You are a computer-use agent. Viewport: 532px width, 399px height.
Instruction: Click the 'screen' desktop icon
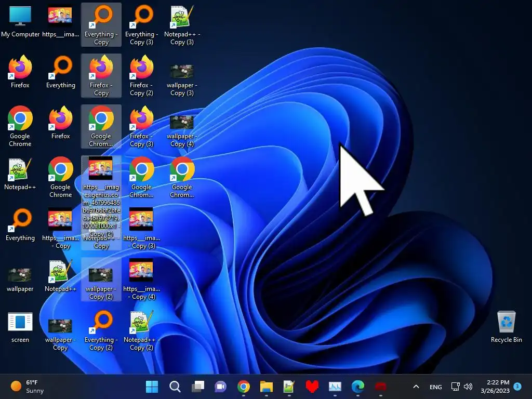pos(20,327)
